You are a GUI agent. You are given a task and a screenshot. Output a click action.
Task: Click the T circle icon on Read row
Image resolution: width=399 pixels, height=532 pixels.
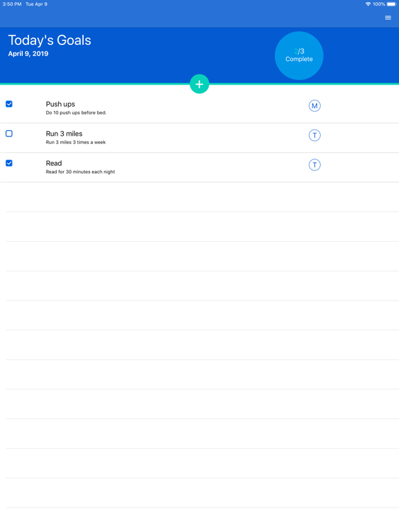[314, 165]
